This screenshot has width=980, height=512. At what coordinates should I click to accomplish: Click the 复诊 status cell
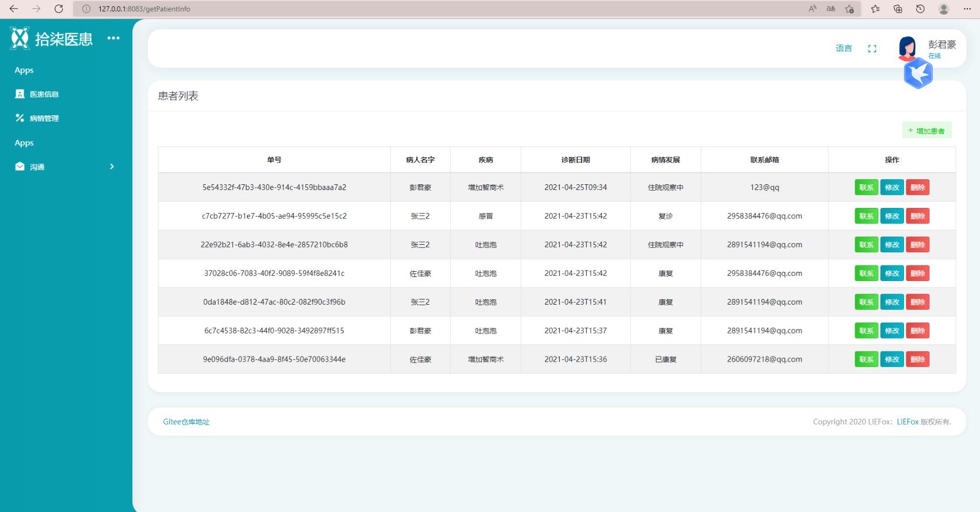click(x=666, y=216)
